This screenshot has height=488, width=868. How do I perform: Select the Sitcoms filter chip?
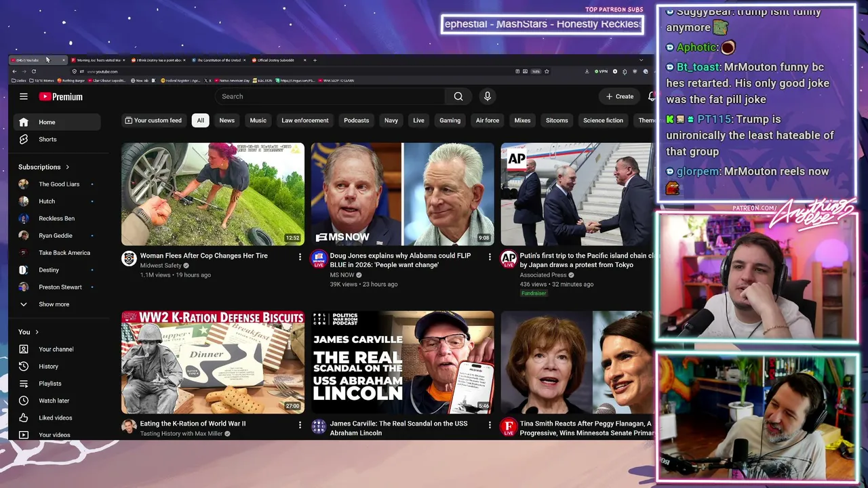557,121
